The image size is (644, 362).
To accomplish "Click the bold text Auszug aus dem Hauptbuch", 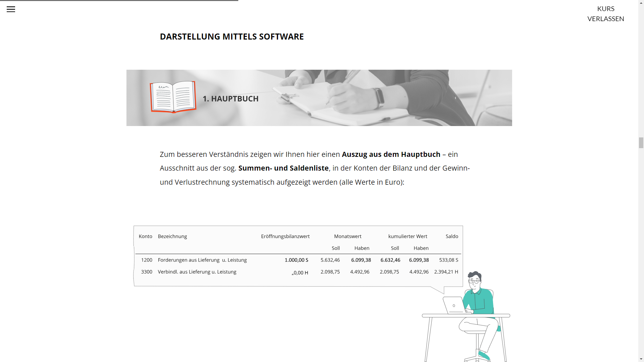I will tap(391, 155).
